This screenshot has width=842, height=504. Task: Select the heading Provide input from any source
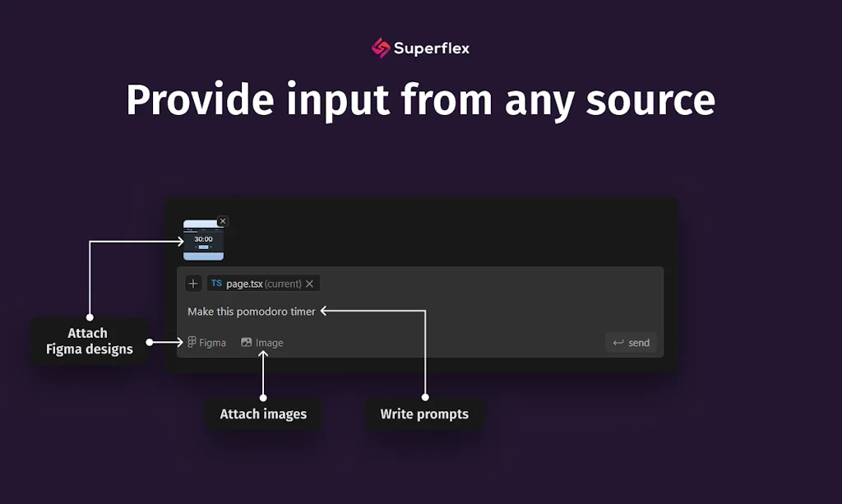click(420, 99)
